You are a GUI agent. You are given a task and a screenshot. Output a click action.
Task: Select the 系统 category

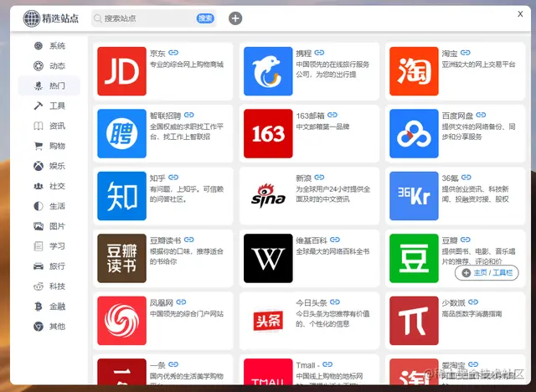pos(49,46)
